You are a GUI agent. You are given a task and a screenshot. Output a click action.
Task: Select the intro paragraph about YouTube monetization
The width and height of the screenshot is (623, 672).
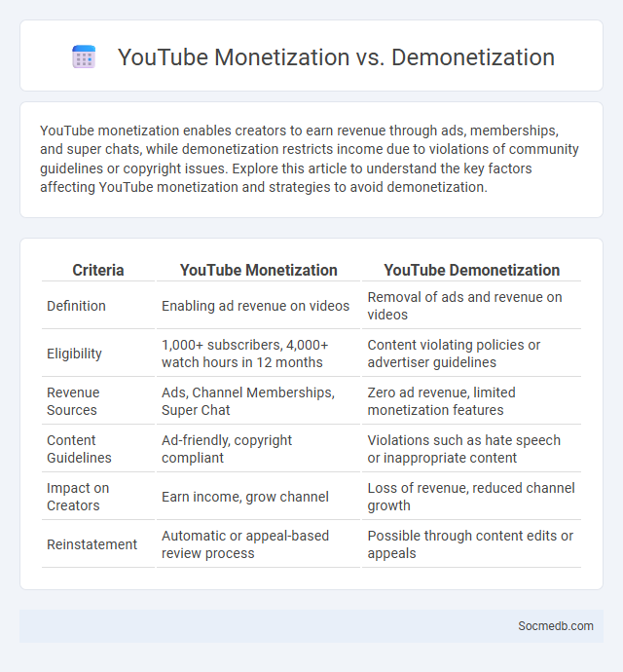(x=310, y=159)
